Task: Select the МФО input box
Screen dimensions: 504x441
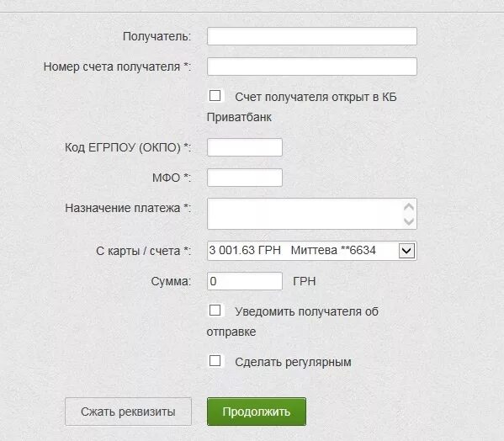Action: point(245,178)
